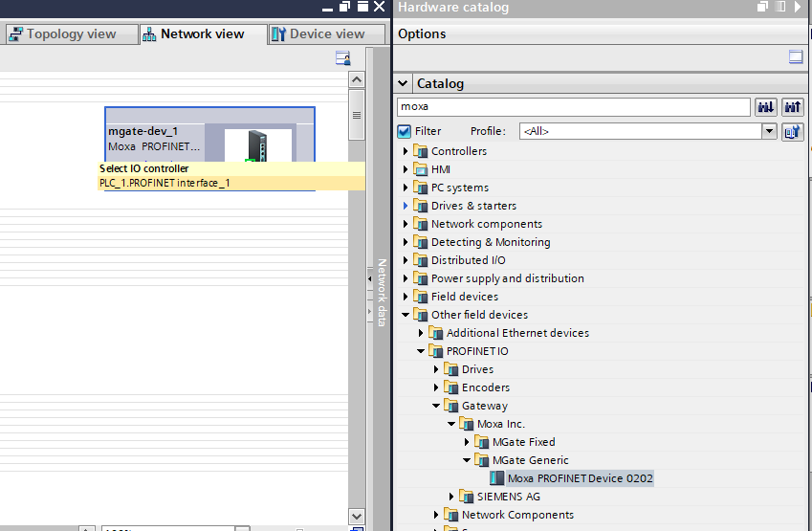This screenshot has width=812, height=531.
Task: Click the right expand arrow beside Network data
Action: click(x=370, y=311)
